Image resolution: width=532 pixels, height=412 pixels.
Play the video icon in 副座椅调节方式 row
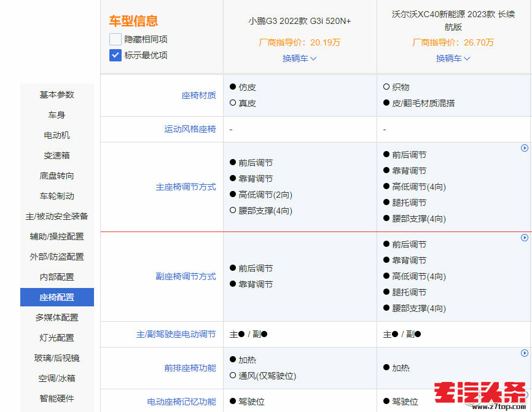point(525,238)
